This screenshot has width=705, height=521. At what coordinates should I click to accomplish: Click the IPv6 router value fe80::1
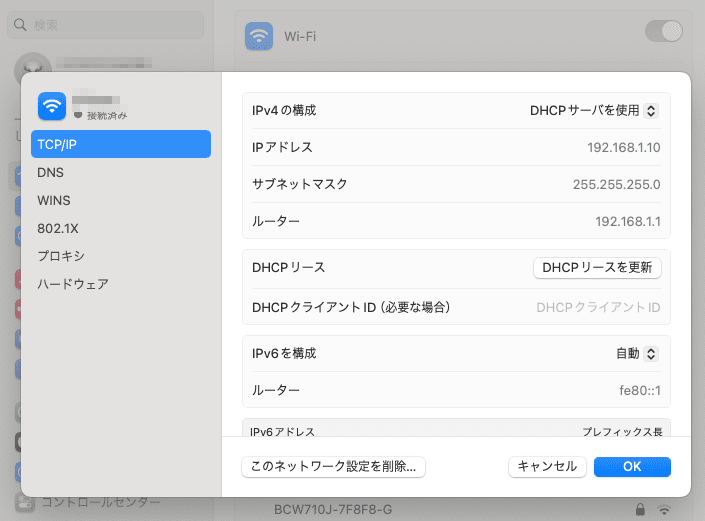tap(640, 390)
